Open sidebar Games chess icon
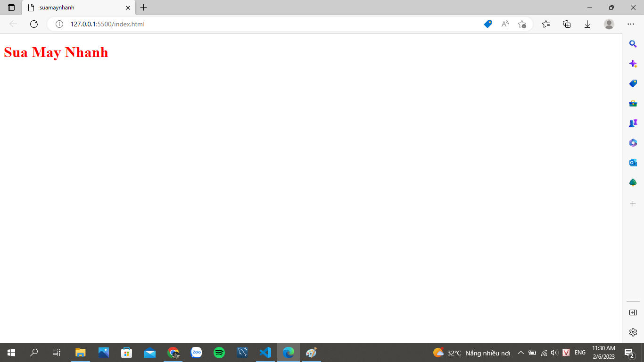 click(633, 123)
